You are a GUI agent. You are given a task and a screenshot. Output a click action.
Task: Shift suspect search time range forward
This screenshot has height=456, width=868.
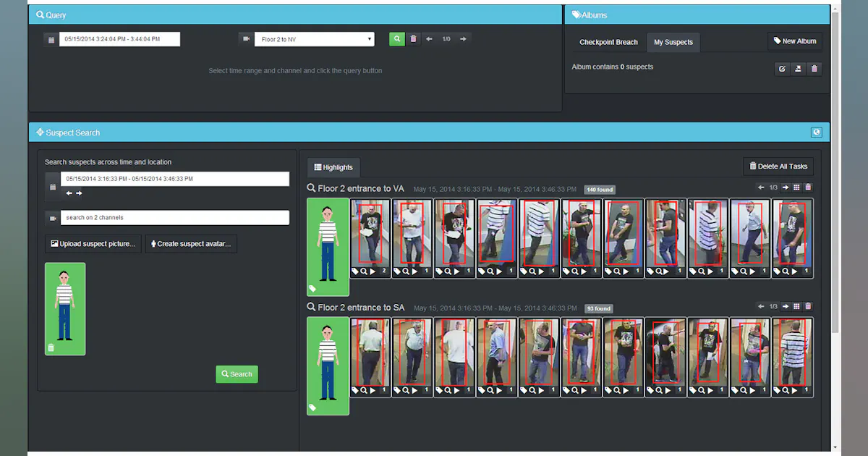(x=79, y=193)
